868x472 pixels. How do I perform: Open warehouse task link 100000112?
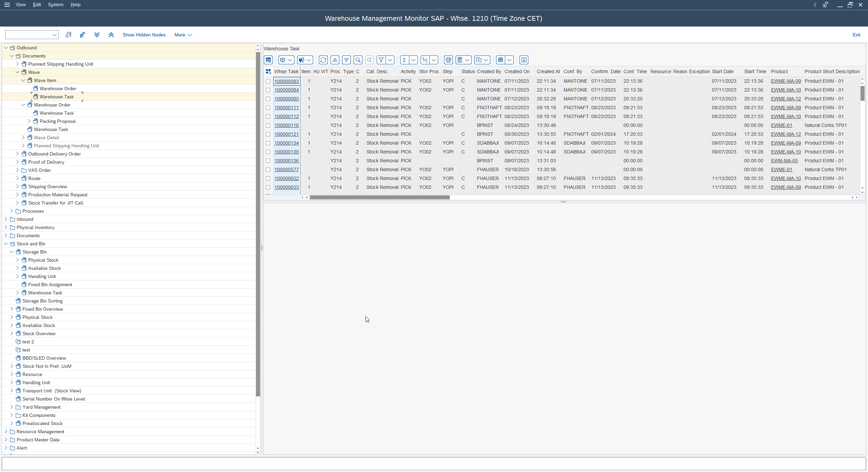(x=287, y=116)
